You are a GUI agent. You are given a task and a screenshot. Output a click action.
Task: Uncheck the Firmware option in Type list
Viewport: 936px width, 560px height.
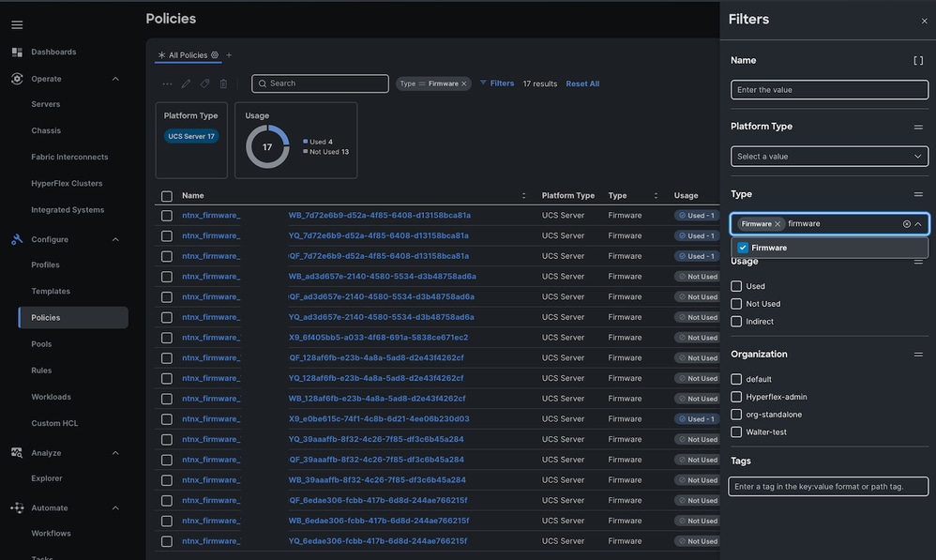pos(743,248)
